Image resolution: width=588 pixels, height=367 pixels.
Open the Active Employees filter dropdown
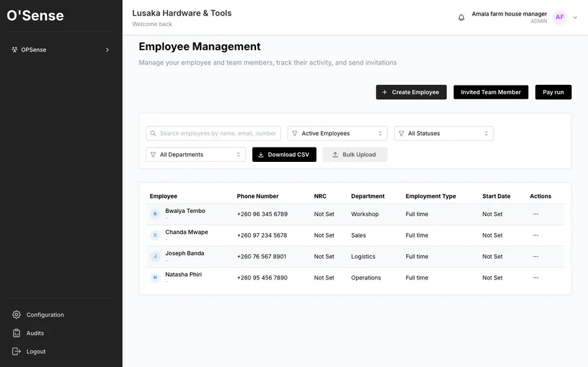coord(337,133)
